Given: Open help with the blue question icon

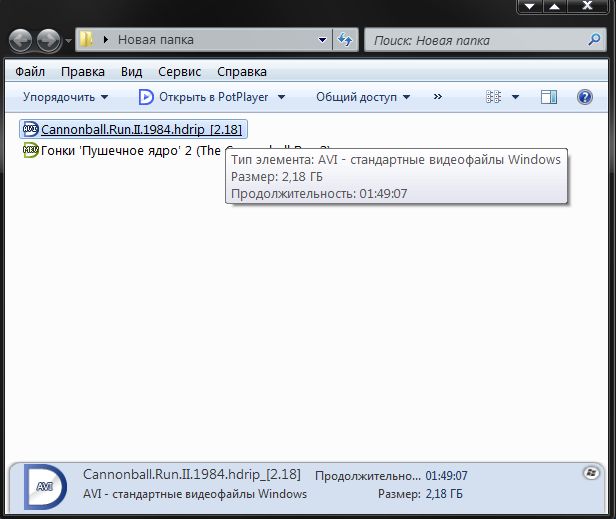Looking at the screenshot, I should tap(585, 97).
